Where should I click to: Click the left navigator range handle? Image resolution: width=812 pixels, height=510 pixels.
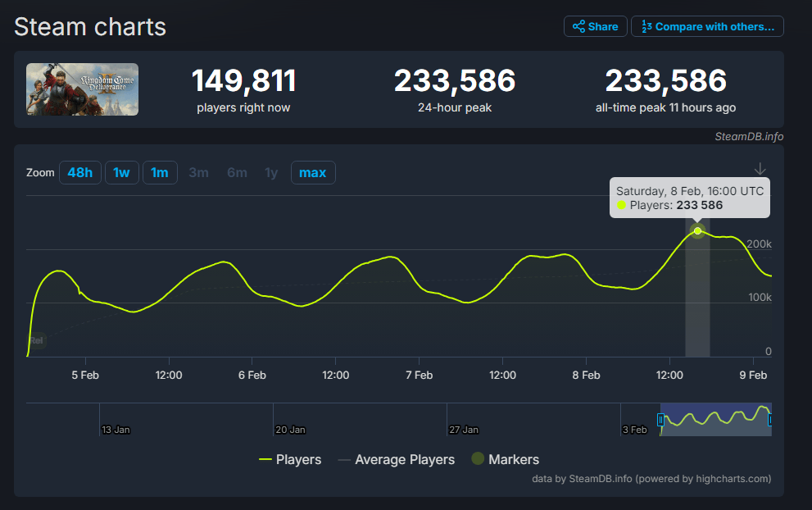pos(660,419)
